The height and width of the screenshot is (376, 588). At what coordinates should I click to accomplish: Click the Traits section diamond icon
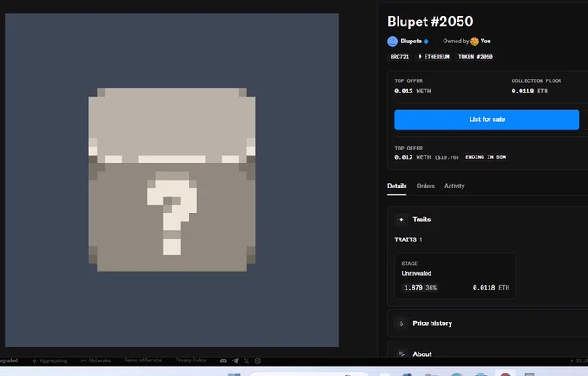[401, 220]
